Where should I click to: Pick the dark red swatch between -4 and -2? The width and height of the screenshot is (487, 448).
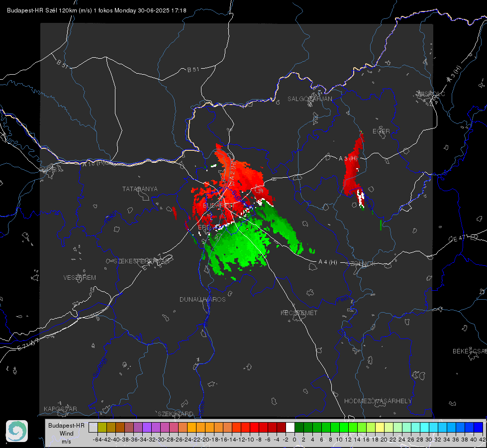[281, 427]
